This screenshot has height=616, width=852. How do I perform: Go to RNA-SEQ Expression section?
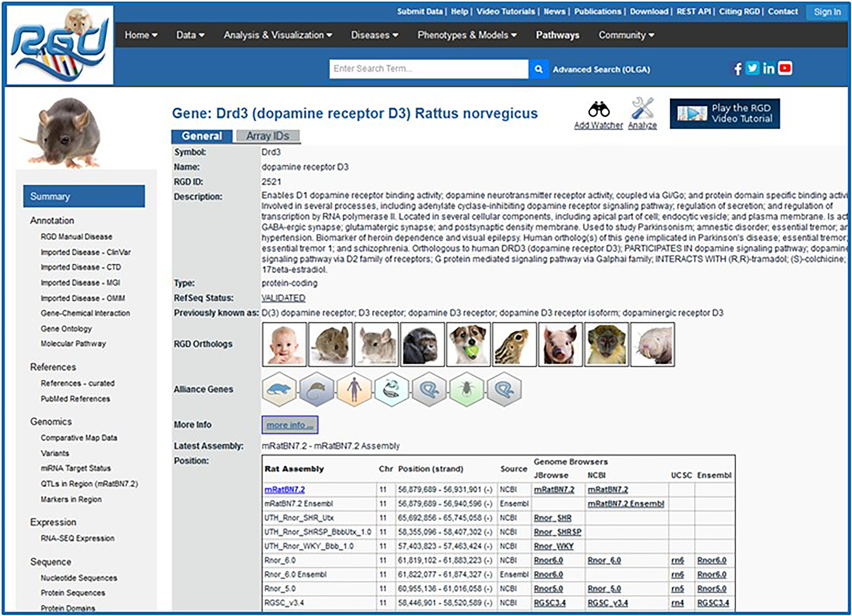77,538
